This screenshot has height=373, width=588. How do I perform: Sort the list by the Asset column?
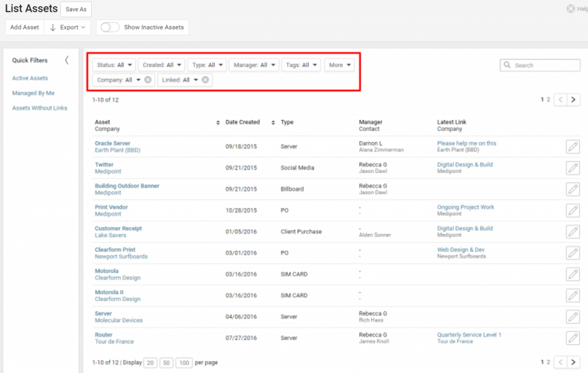[x=218, y=122]
